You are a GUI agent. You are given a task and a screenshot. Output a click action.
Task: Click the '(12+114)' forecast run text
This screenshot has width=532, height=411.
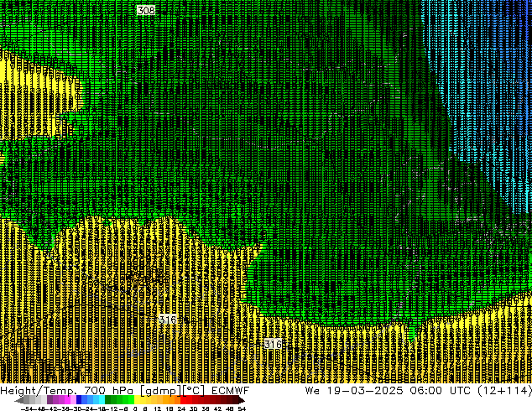[x=504, y=391]
